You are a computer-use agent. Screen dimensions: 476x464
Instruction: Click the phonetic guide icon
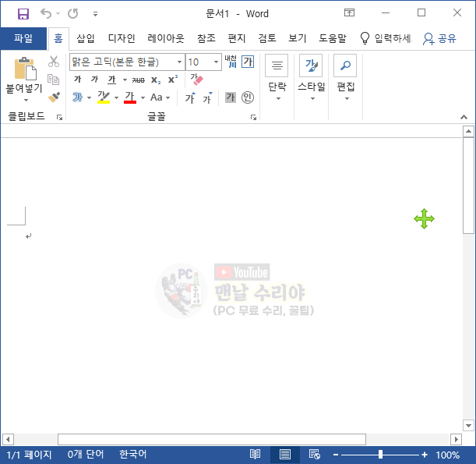point(231,62)
